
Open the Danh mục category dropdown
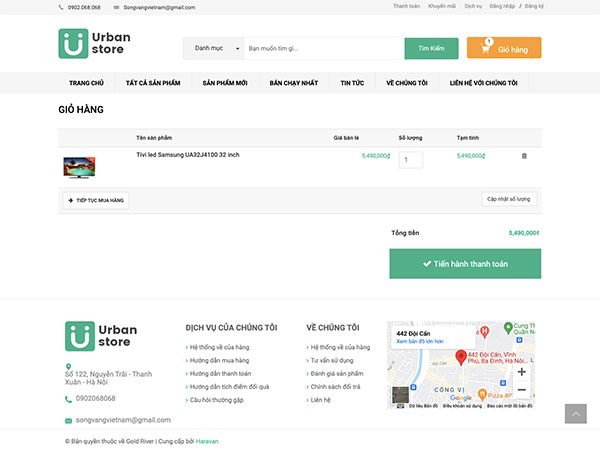(x=214, y=48)
